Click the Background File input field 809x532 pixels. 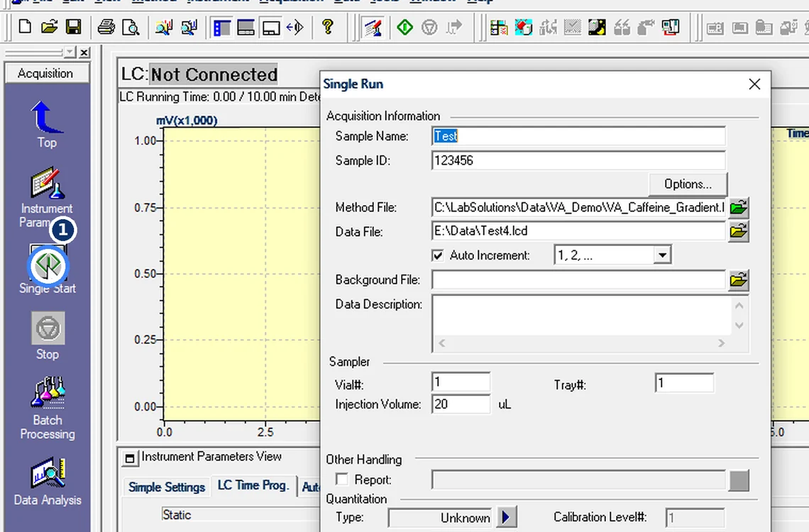click(x=578, y=280)
